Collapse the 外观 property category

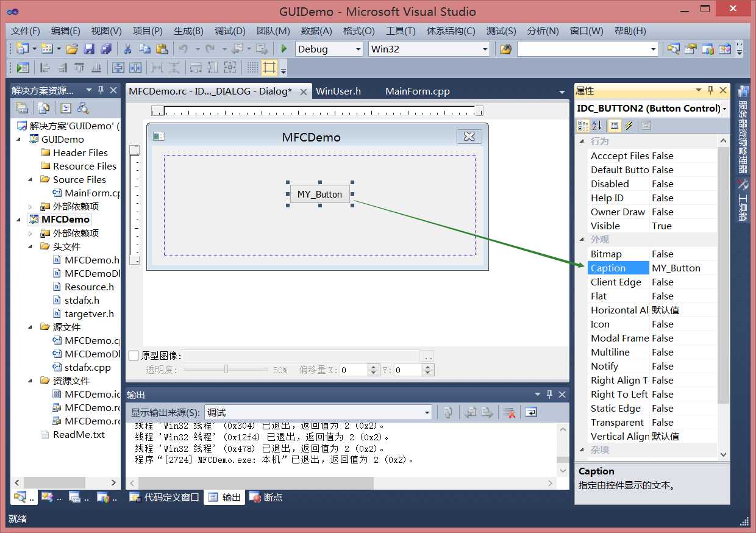coord(582,240)
